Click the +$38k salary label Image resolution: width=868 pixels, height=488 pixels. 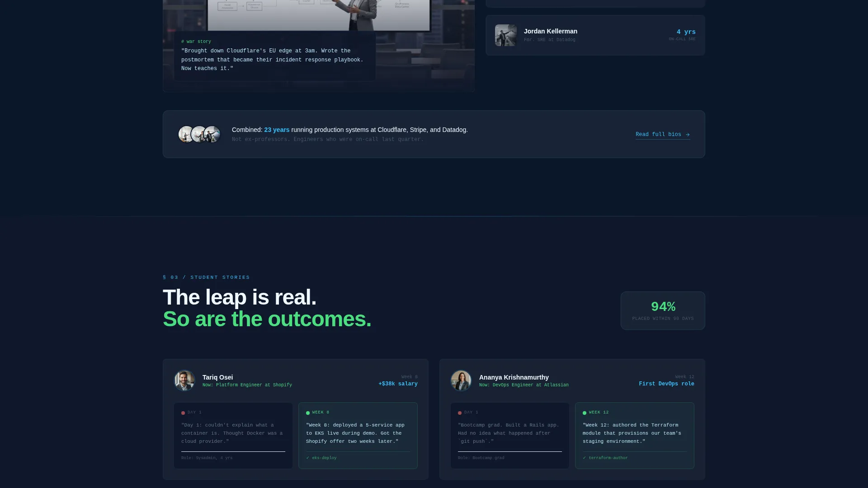point(398,384)
